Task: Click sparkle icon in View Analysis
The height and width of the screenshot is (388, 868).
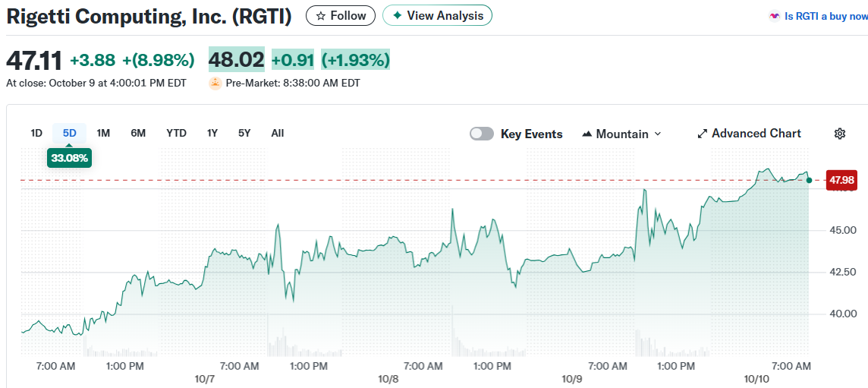Action: 397,16
